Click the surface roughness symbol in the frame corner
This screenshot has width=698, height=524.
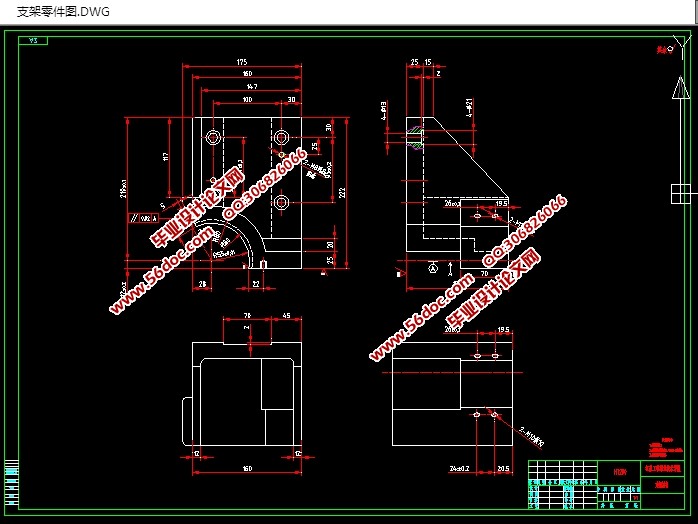[x=672, y=48]
